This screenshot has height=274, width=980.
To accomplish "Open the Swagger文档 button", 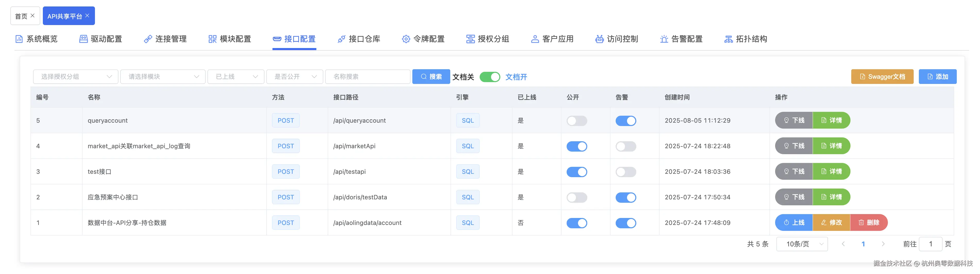I will pyautogui.click(x=882, y=76).
